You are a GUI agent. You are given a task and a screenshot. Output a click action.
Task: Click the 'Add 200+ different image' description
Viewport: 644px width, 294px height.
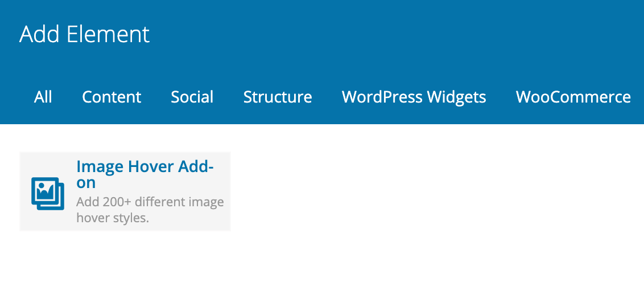pos(150,202)
